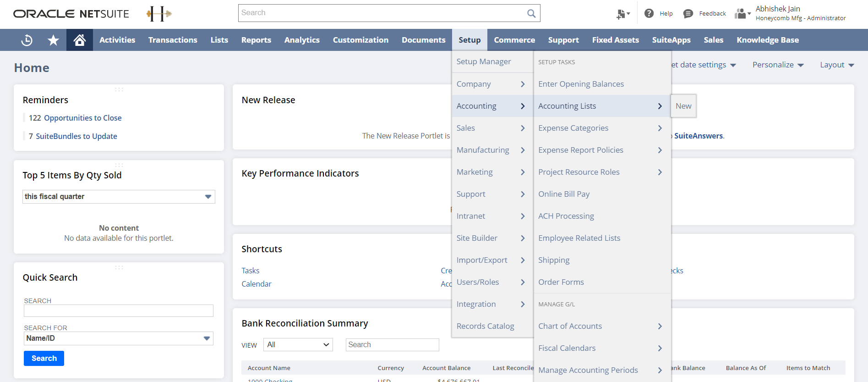Choose Enter Opening Balances

(581, 84)
